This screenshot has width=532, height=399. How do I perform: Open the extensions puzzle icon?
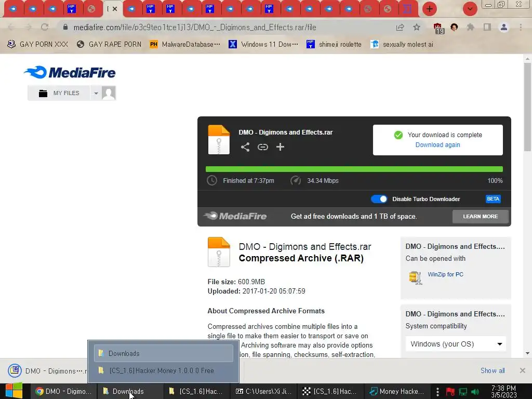(470, 27)
